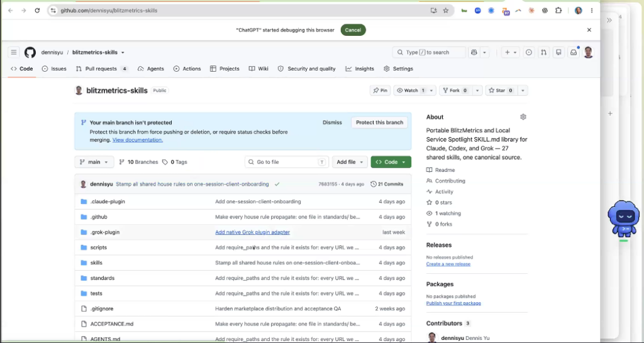Open the user avatar menu
Viewport: 644px width, 343px height.
click(x=588, y=52)
